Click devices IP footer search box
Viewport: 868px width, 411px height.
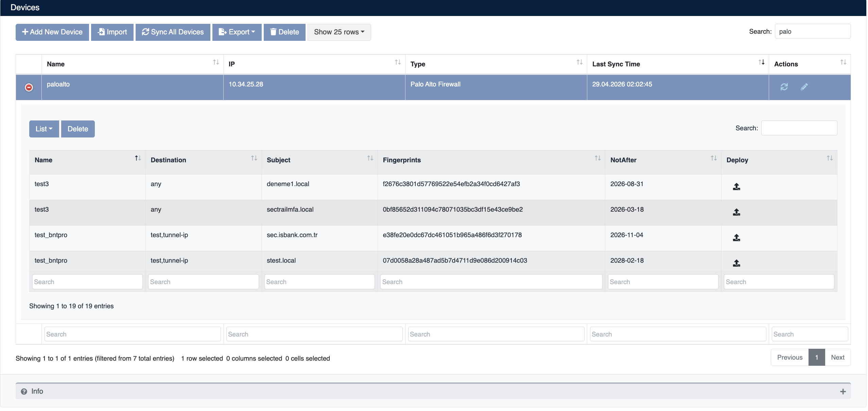[x=314, y=334]
